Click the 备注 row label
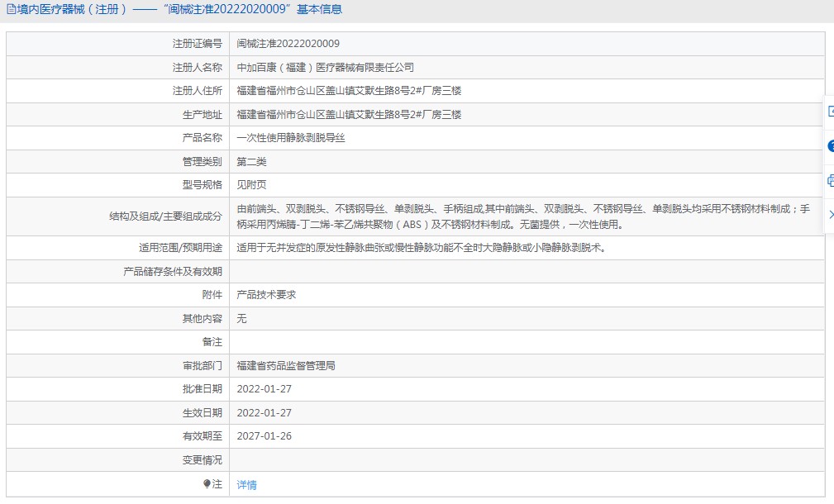Image resolution: width=834 pixels, height=504 pixels. click(x=212, y=342)
